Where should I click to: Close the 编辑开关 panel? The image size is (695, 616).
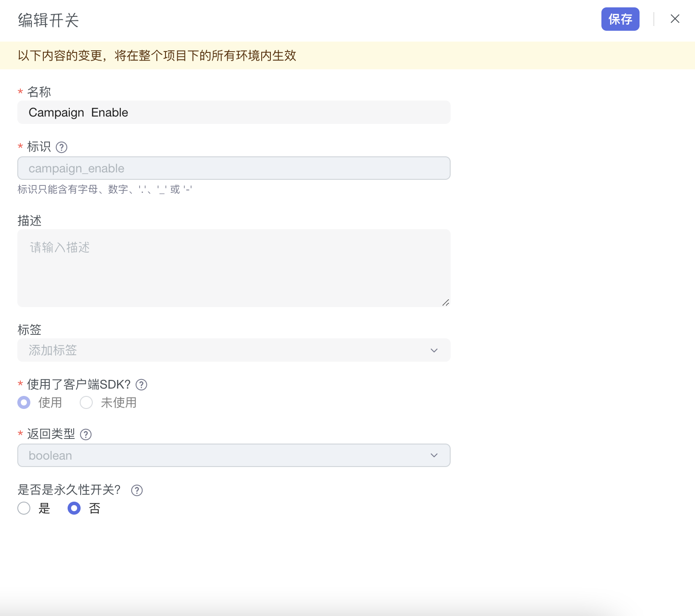[675, 19]
